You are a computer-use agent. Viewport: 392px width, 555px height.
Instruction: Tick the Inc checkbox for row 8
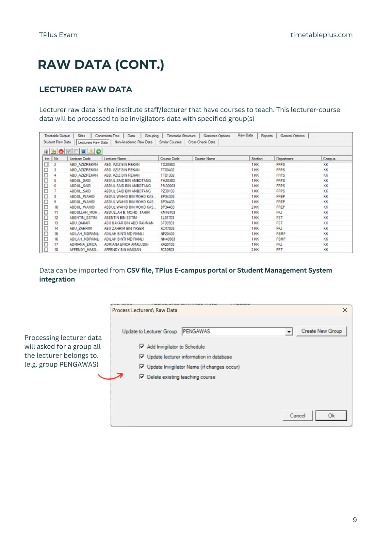tap(46, 197)
